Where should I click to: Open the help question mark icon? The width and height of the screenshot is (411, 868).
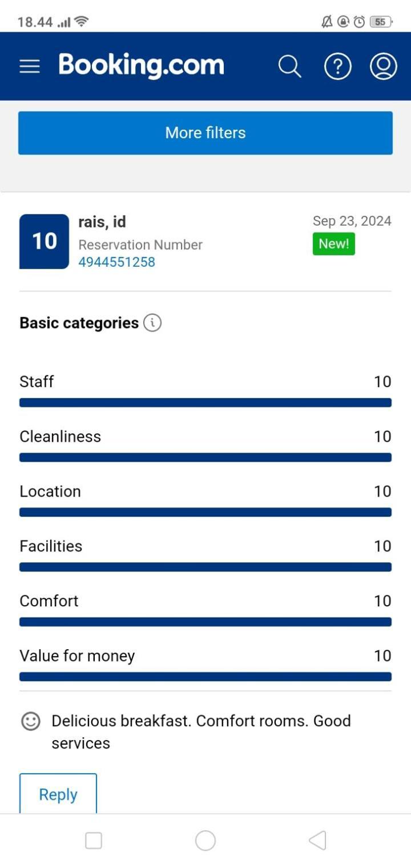coord(338,66)
